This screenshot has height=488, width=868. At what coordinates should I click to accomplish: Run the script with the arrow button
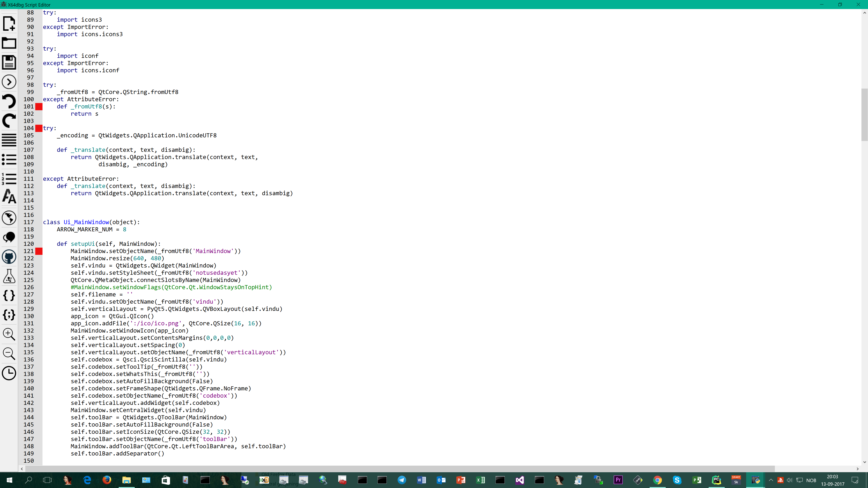coord(9,82)
